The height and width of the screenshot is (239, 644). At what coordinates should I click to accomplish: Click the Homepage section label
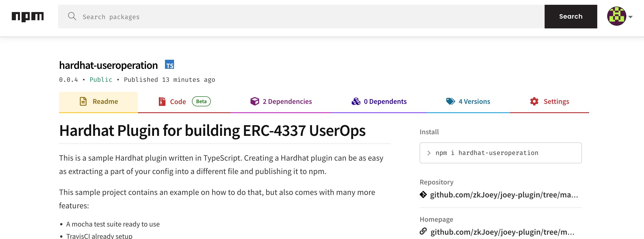pos(437,219)
